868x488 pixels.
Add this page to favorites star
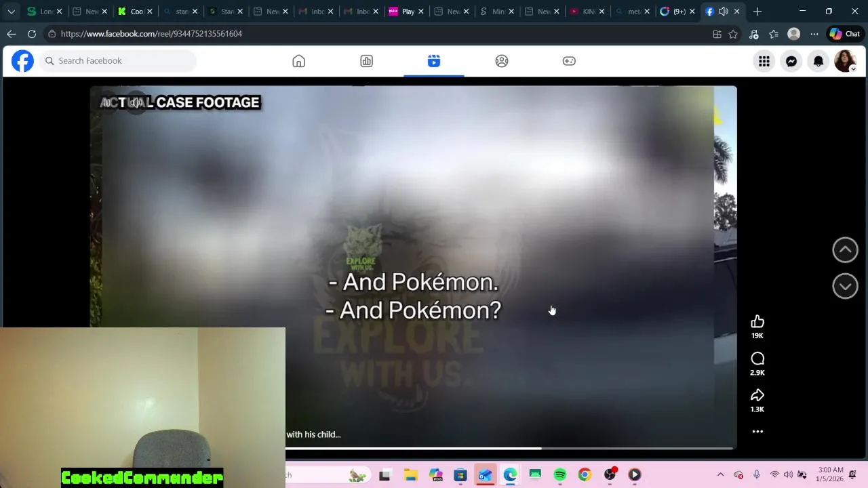click(x=733, y=34)
